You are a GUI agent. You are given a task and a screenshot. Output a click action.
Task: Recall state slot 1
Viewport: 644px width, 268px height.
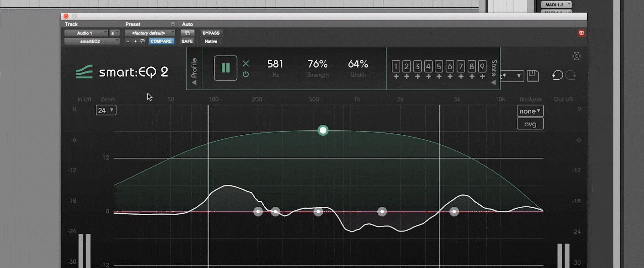(396, 66)
